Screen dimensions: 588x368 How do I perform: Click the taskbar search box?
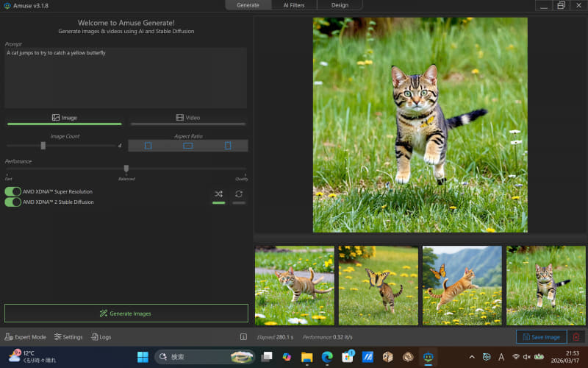[205, 357]
